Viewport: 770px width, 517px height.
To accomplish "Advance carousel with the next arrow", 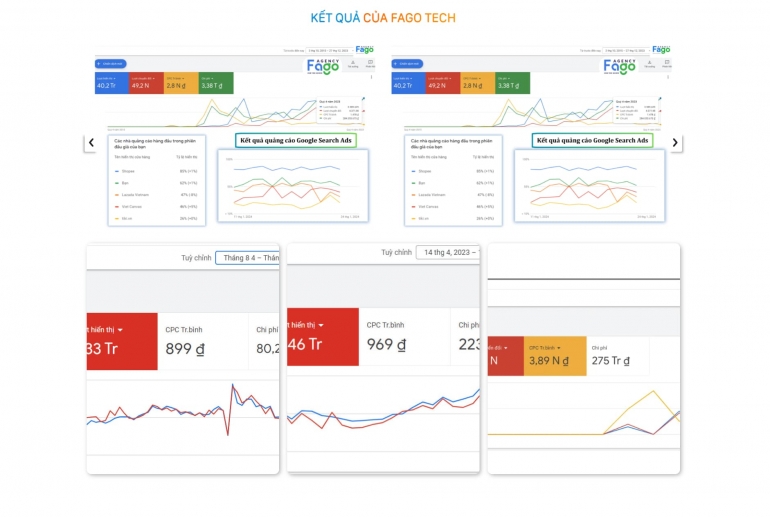I will point(675,142).
